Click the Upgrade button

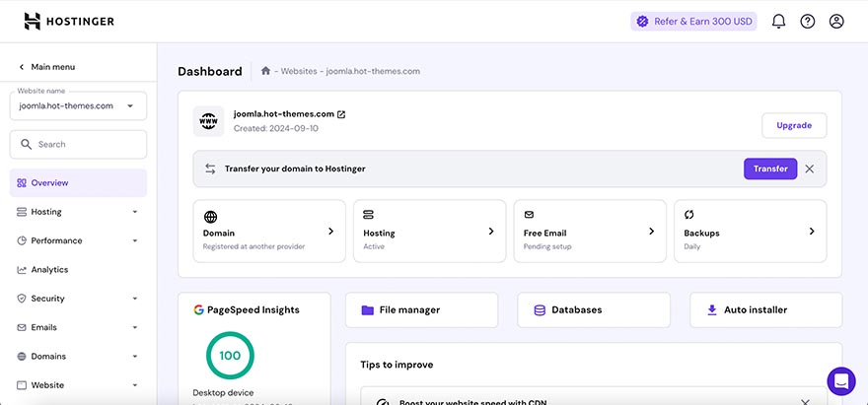tap(794, 125)
